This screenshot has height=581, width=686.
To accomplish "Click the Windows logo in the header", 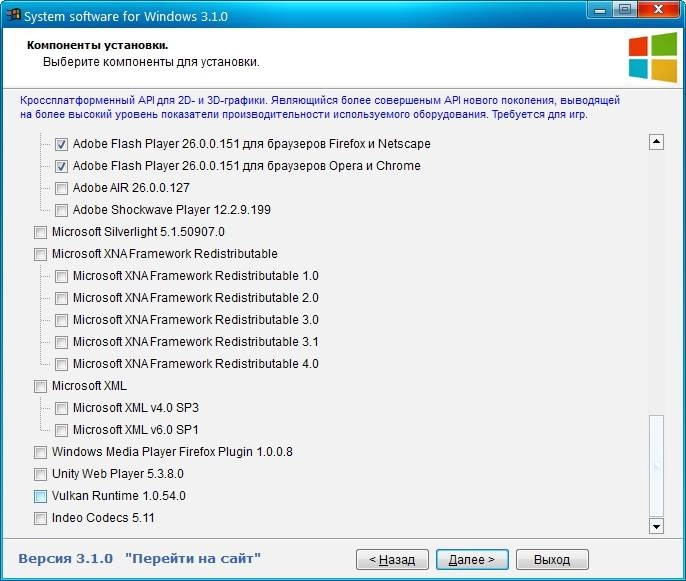I will [653, 57].
